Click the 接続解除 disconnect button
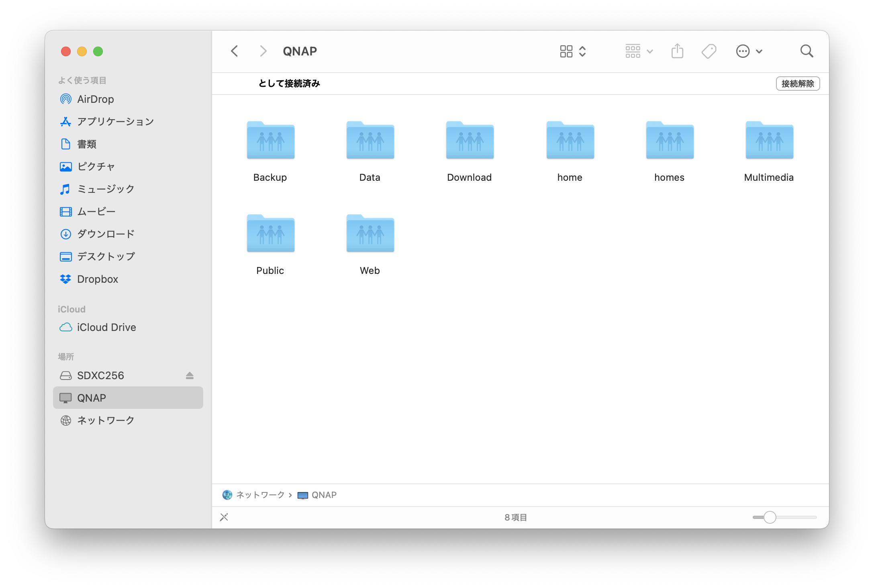This screenshot has width=874, height=588. [x=797, y=84]
